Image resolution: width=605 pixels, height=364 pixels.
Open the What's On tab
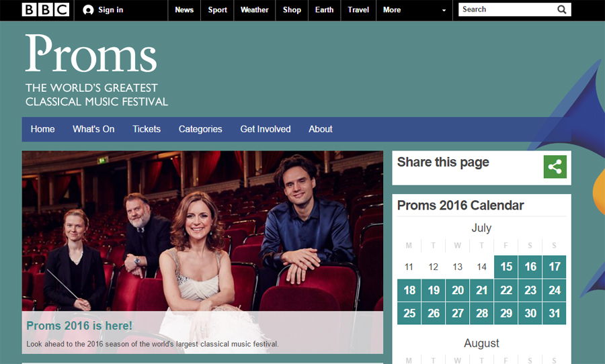coord(93,129)
